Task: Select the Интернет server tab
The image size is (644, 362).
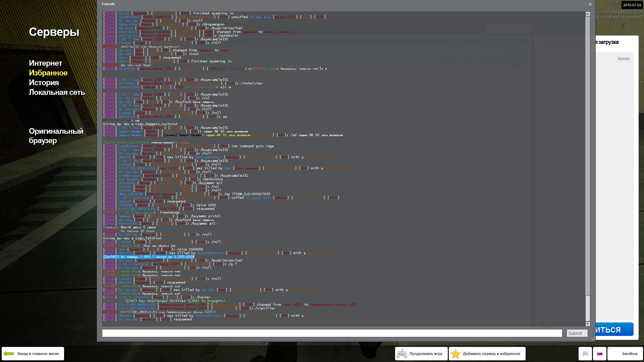Action: tap(45, 63)
